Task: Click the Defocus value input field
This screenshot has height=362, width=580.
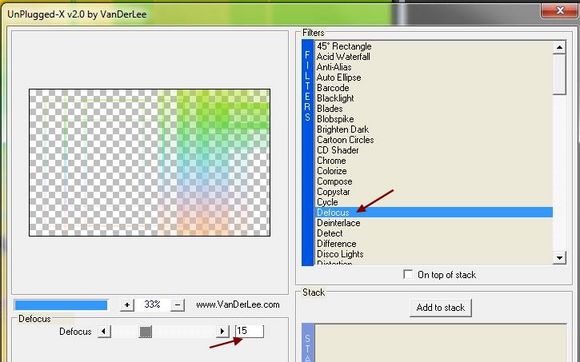Action: point(249,331)
